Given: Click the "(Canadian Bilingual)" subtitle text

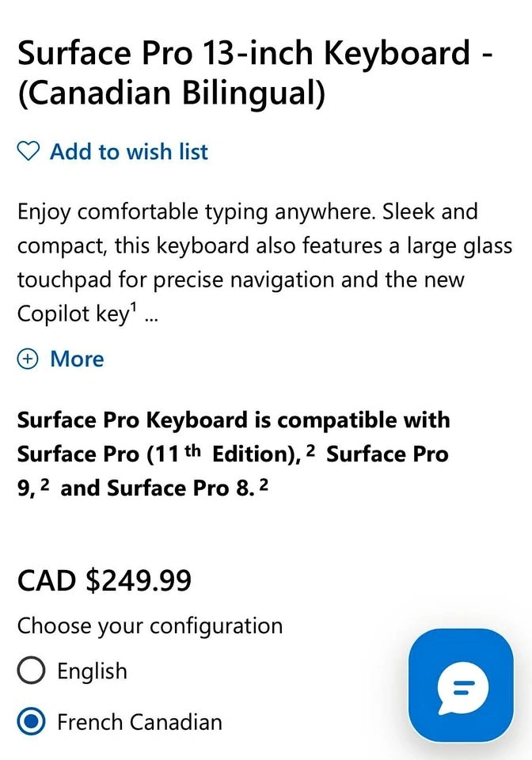Looking at the screenshot, I should point(171,93).
